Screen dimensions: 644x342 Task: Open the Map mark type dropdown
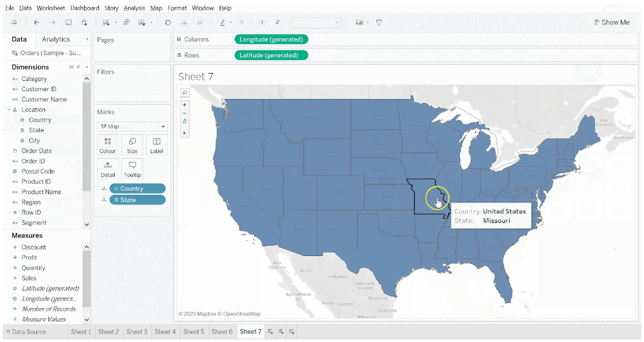click(132, 126)
